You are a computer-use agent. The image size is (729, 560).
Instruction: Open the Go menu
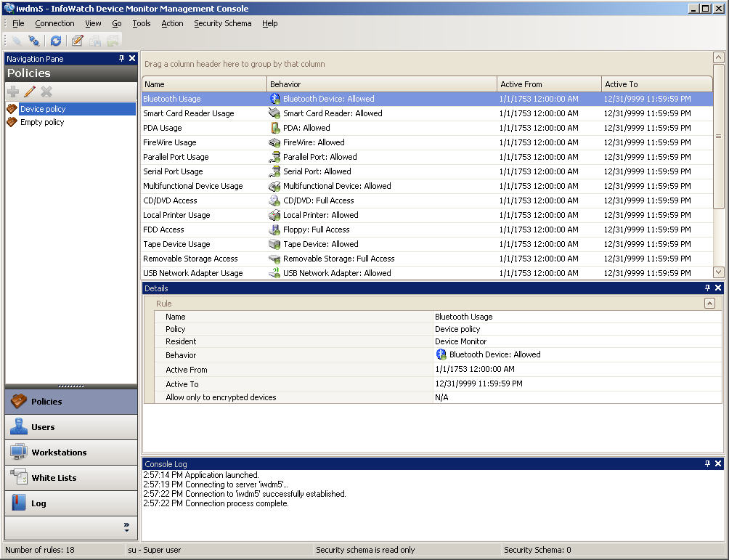coord(117,23)
